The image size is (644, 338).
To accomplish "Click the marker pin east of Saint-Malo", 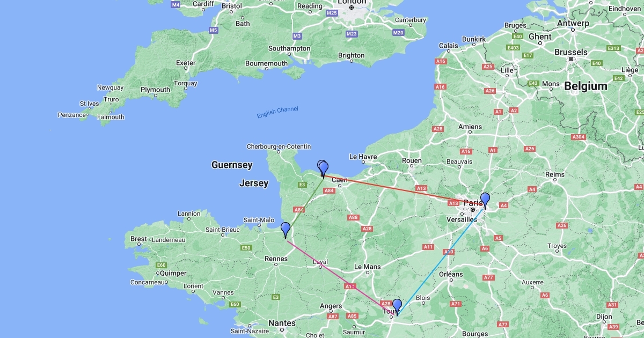I will click(286, 230).
